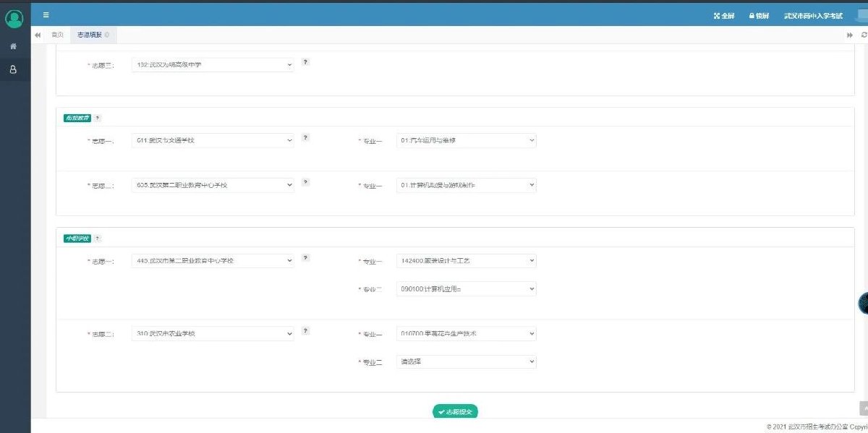Click the 职业教育 section badge
Image resolution: width=868 pixels, height=433 pixels.
[77, 118]
